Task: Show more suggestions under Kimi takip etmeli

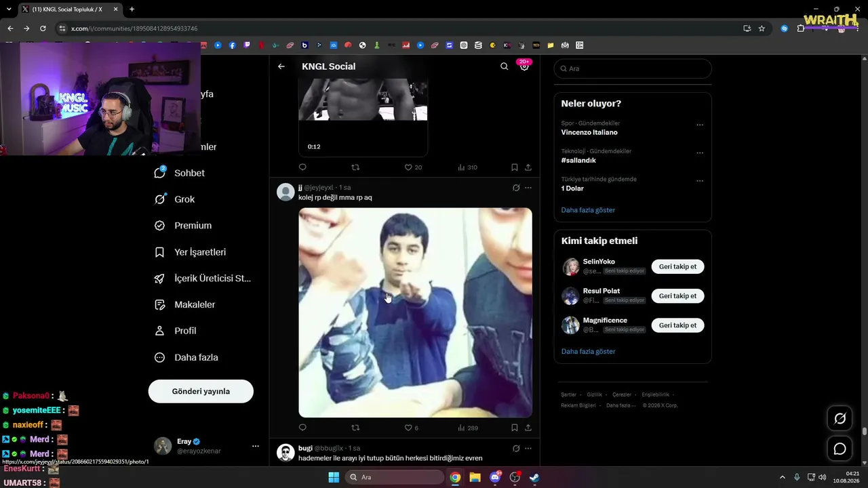Action: tap(588, 352)
